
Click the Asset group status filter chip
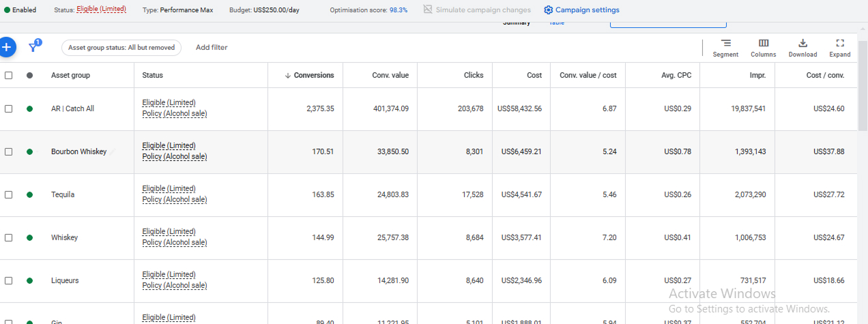pos(121,48)
